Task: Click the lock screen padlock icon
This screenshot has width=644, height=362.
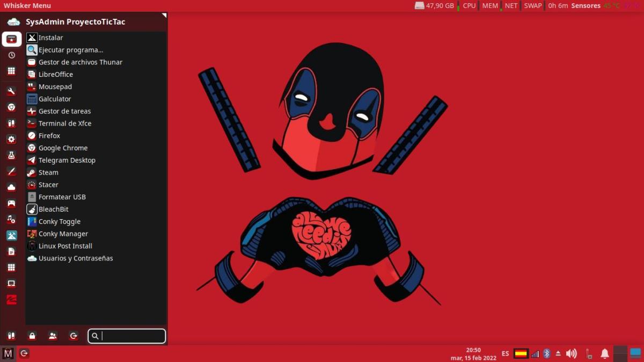Action: (32, 336)
